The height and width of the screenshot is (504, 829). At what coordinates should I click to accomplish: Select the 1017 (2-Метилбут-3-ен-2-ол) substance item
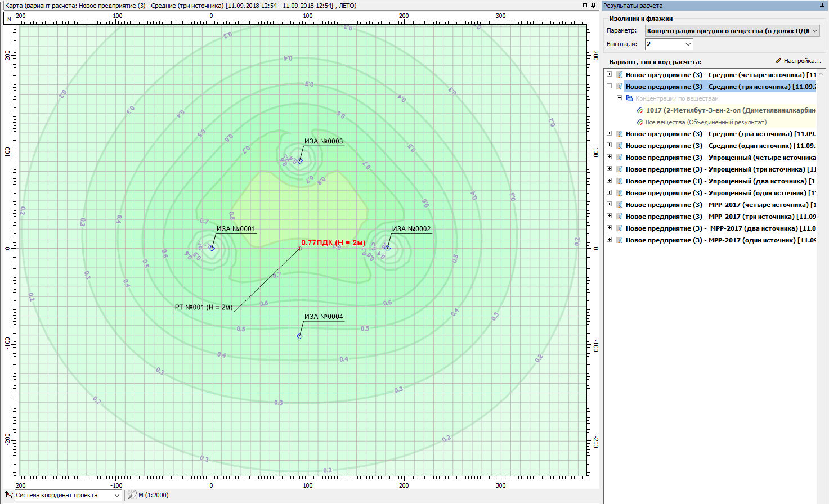pos(730,110)
